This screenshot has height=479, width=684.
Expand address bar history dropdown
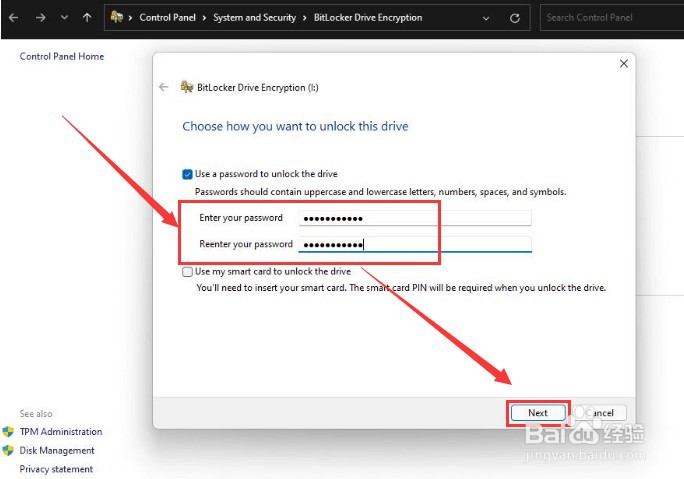486,18
